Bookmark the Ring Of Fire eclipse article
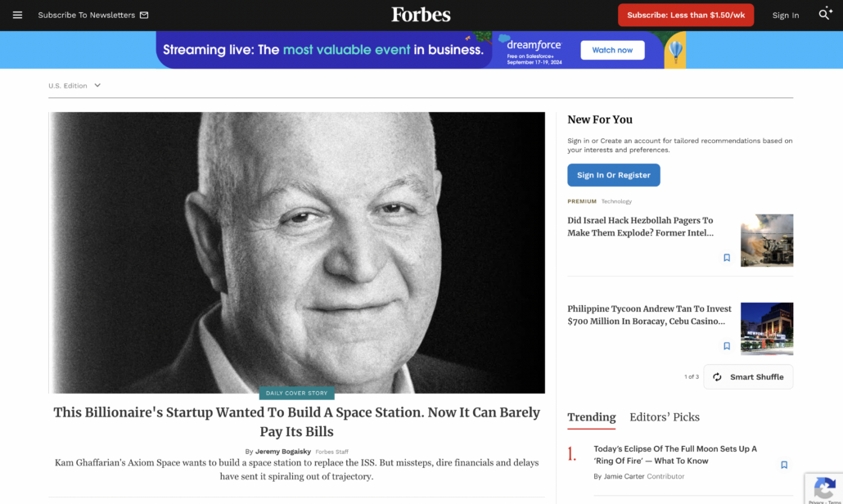Viewport: 843px width, 504px height. [784, 465]
